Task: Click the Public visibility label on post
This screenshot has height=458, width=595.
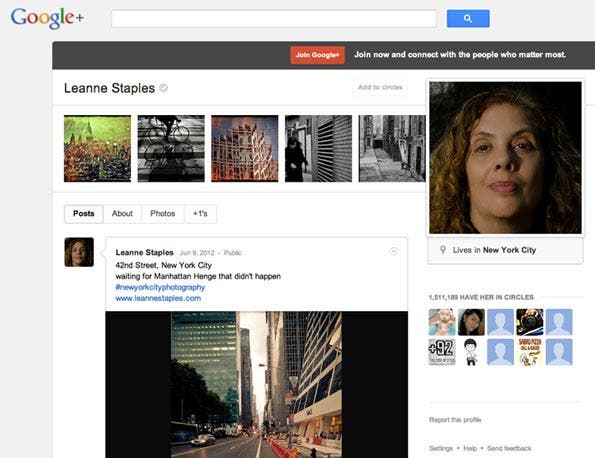Action: (233, 253)
